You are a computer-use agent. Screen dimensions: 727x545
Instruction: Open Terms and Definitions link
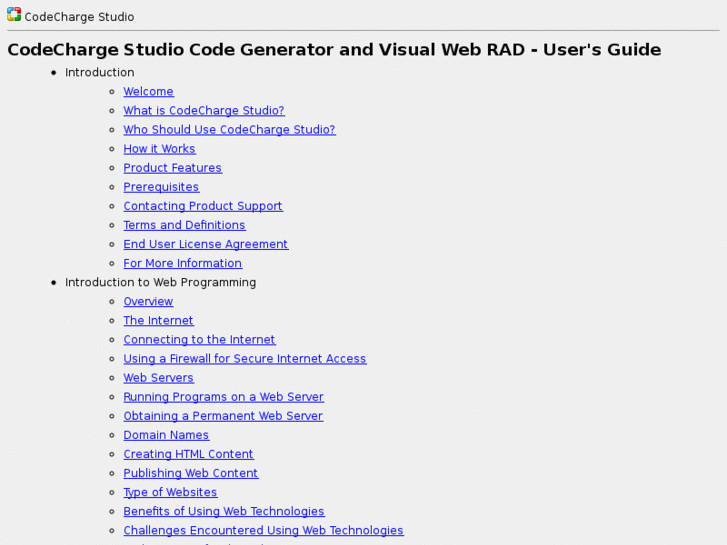[184, 225]
